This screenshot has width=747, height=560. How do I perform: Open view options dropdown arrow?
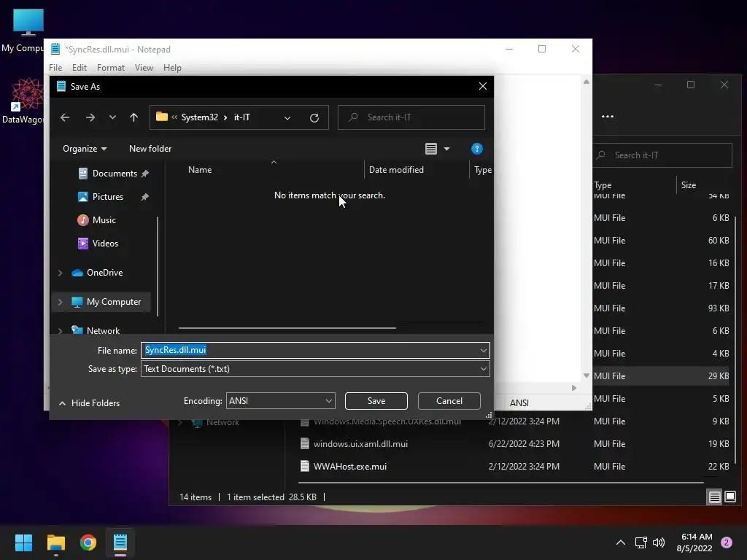[x=447, y=149]
